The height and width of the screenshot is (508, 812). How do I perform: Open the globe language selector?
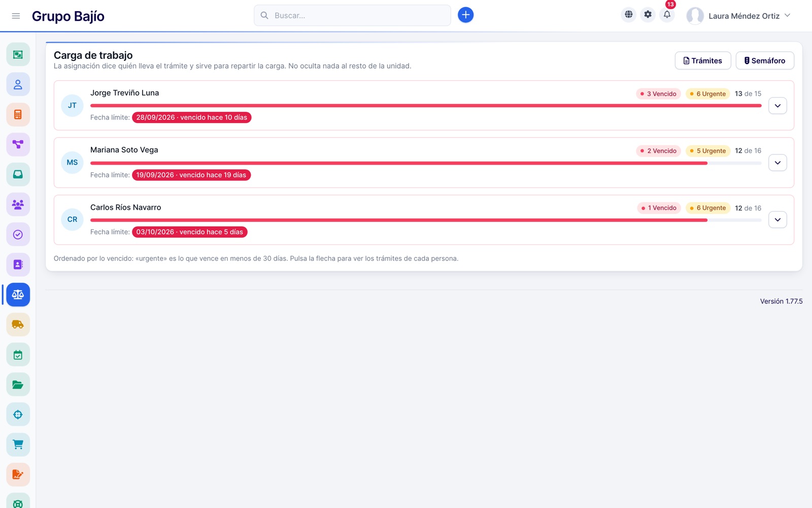tap(628, 15)
